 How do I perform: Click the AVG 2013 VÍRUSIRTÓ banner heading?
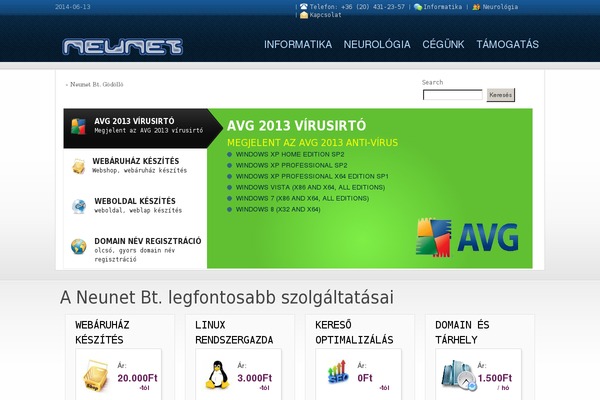[x=297, y=126]
